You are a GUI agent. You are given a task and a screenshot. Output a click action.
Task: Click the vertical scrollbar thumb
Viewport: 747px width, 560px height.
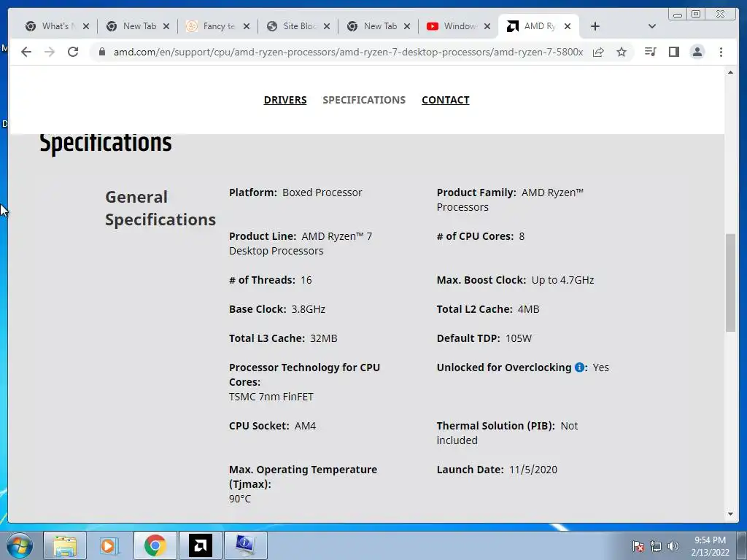coord(730,282)
